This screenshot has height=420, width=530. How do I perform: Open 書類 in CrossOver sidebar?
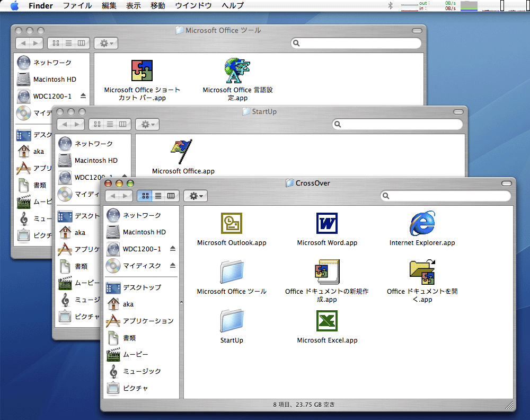142,338
